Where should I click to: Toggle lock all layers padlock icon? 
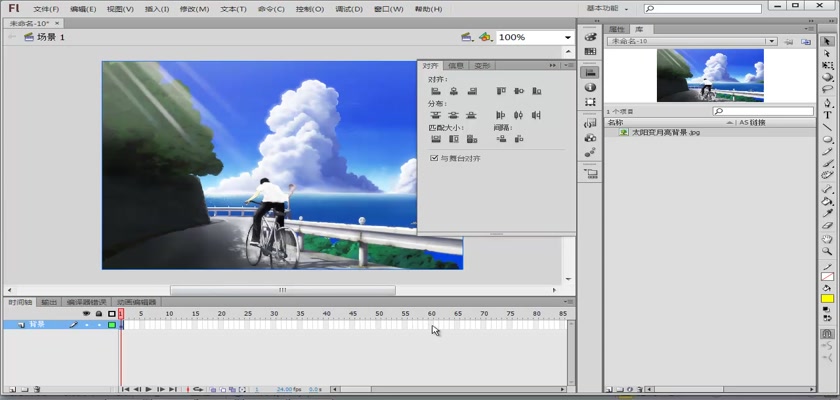pyautogui.click(x=99, y=314)
